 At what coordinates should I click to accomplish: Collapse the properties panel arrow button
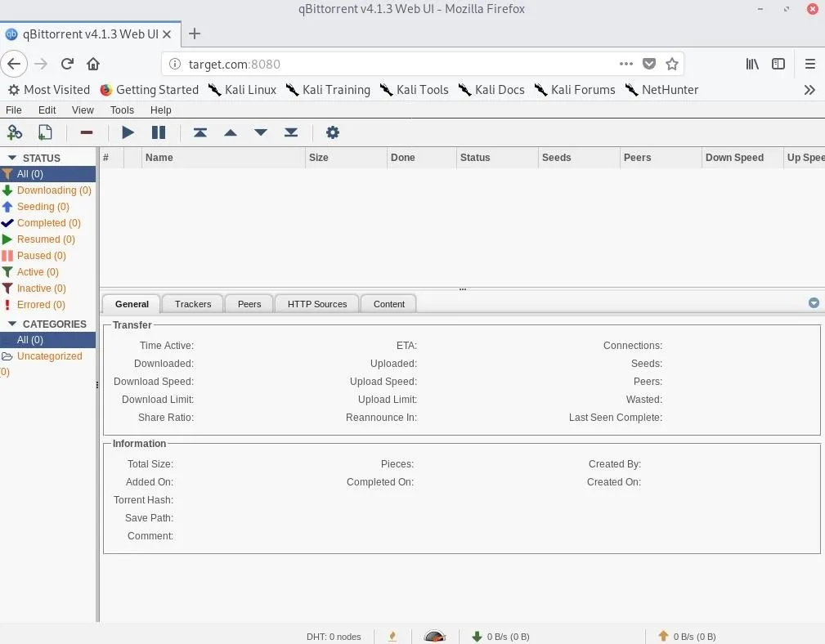pyautogui.click(x=814, y=303)
